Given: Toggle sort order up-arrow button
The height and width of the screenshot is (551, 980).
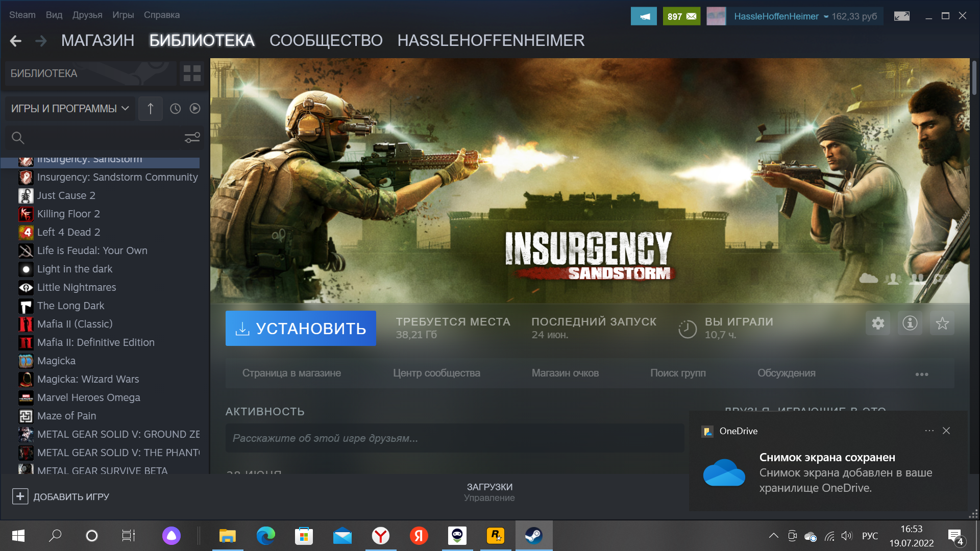Looking at the screenshot, I should [150, 109].
